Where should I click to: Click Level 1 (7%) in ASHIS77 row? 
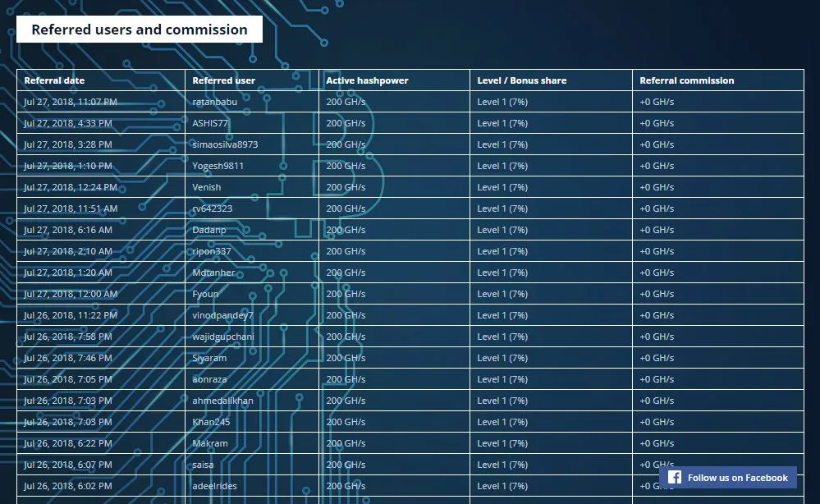pos(502,123)
